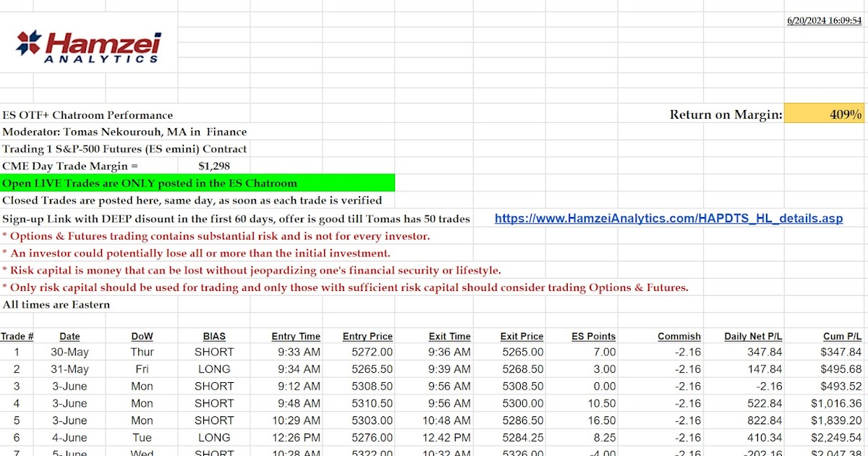Click the yellow 409% return cell
This screenshot has height=456, width=868.
click(824, 114)
